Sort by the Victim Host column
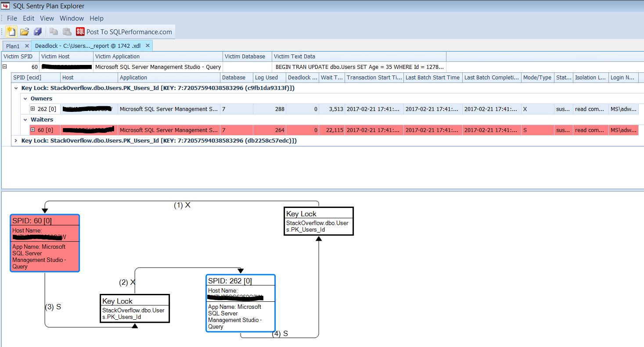The image size is (644, 347). click(x=66, y=57)
